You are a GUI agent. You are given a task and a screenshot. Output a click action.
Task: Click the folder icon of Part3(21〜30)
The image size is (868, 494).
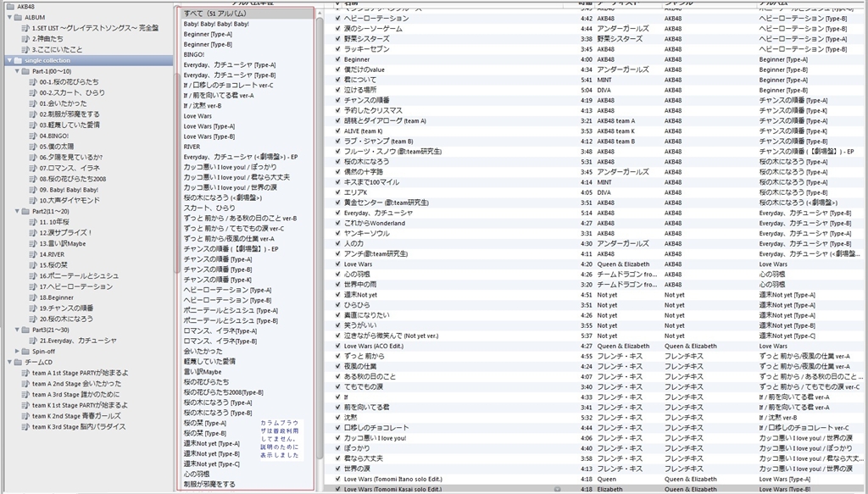(25, 330)
